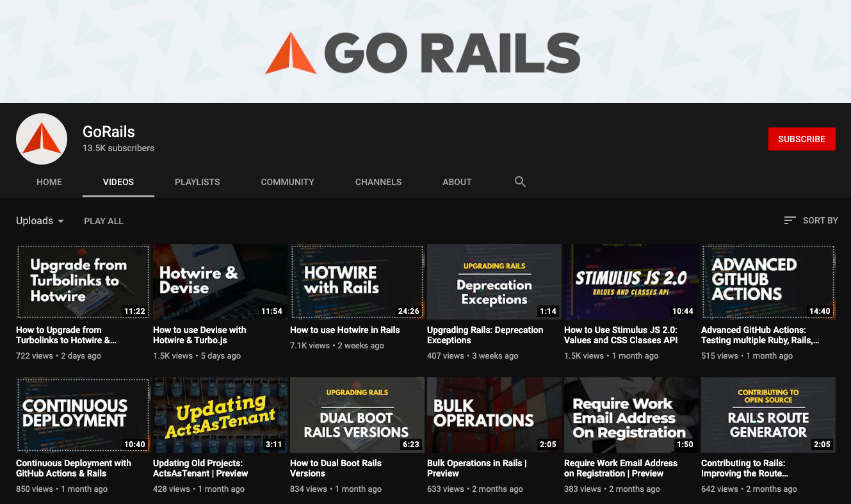The height and width of the screenshot is (504, 851).
Task: Open the Continuous Deployment thumbnail
Action: click(x=83, y=415)
